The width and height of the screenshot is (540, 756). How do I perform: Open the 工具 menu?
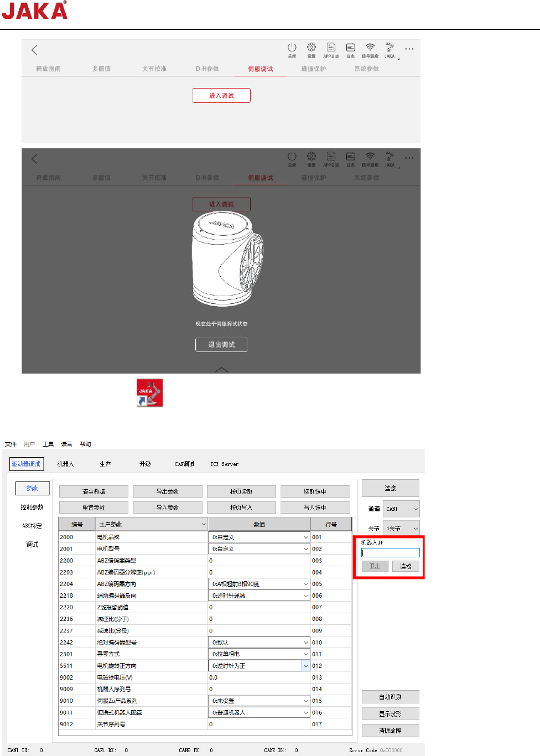coord(48,444)
